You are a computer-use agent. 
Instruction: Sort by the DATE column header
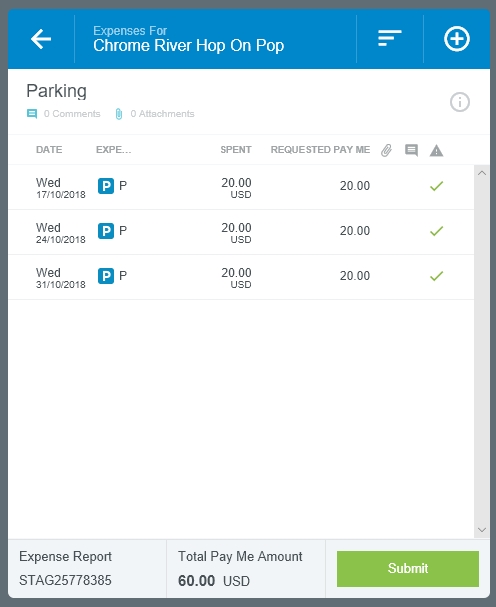pyautogui.click(x=49, y=150)
